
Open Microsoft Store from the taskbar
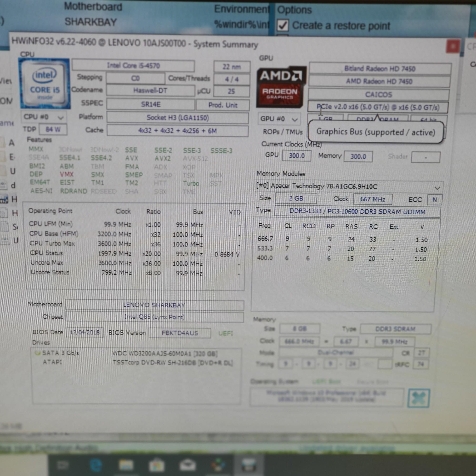(157, 465)
